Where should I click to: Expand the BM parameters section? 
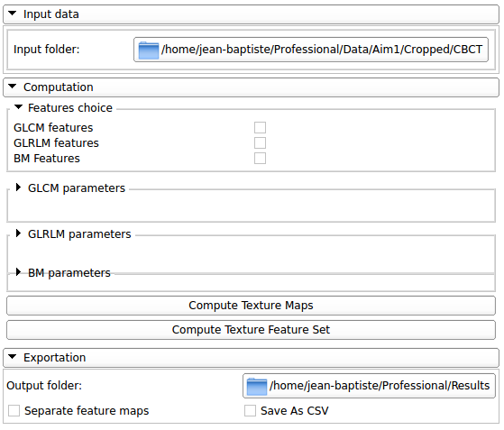point(18,272)
